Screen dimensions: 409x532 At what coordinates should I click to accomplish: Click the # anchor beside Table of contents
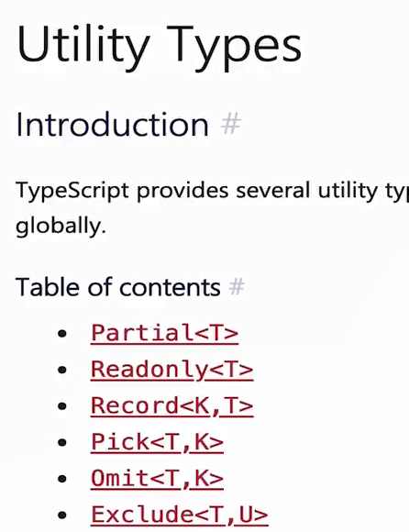[x=237, y=287]
